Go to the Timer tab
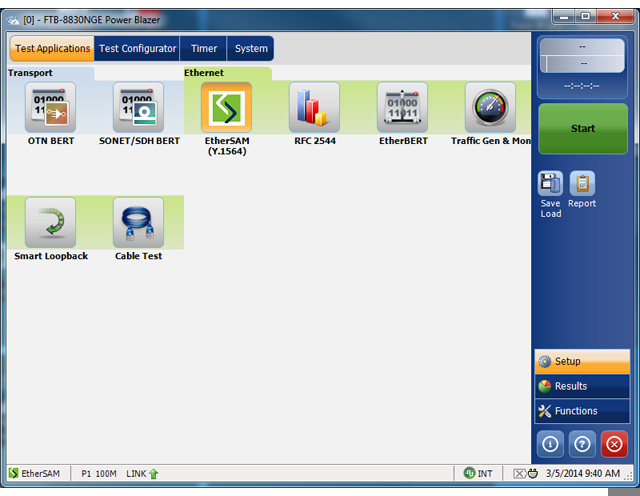Image resolution: width=640 pixels, height=496 pixels. coord(204,49)
